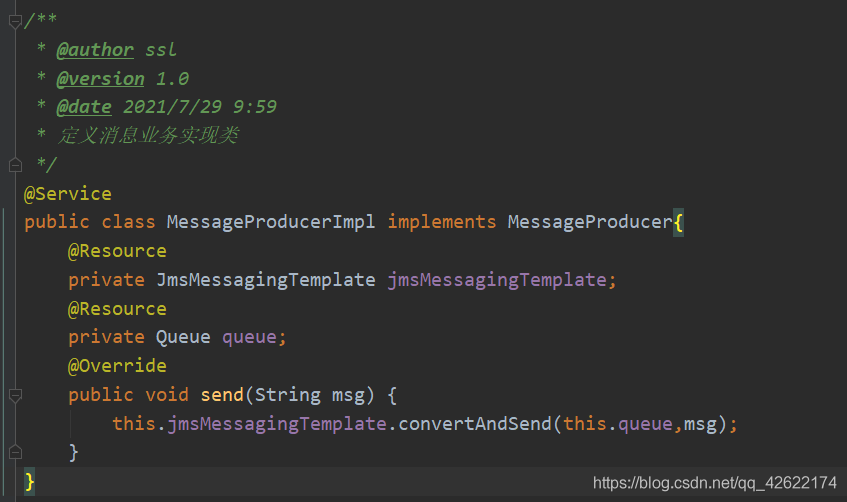Collapse the Javadoc comment fold marker at /**
Screen dimensions: 847x502
click(x=14, y=21)
